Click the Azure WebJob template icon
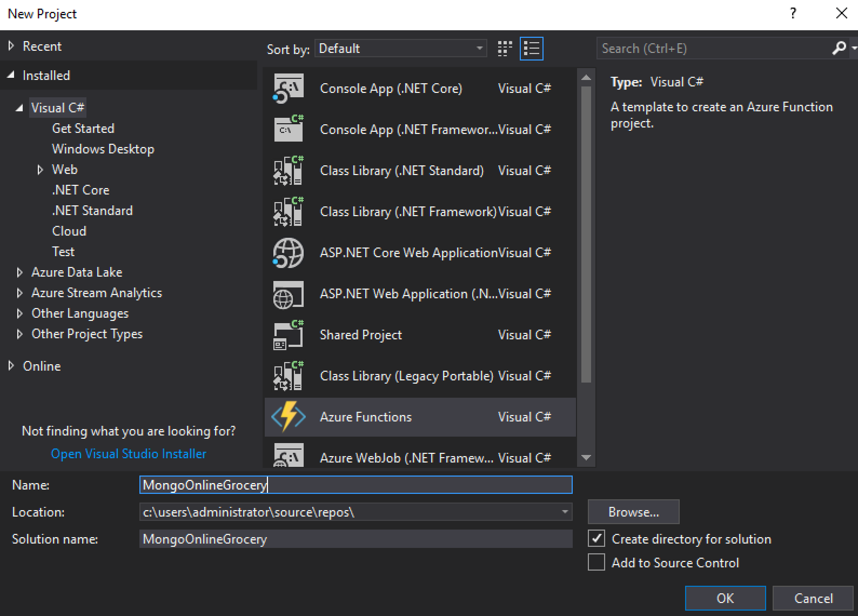858x616 pixels. [x=289, y=456]
